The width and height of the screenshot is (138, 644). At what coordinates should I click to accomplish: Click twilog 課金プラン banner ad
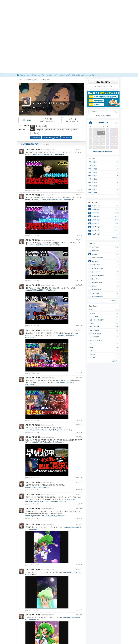tap(103, 99)
